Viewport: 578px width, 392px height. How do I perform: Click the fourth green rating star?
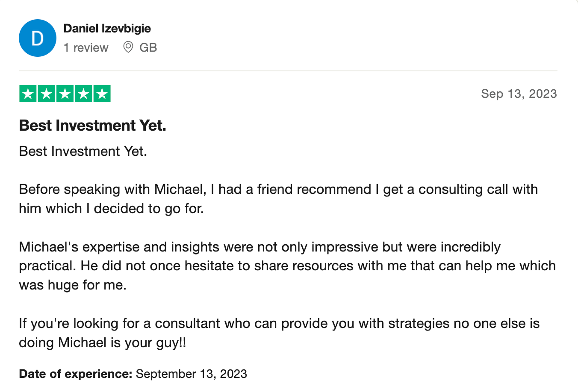83,94
